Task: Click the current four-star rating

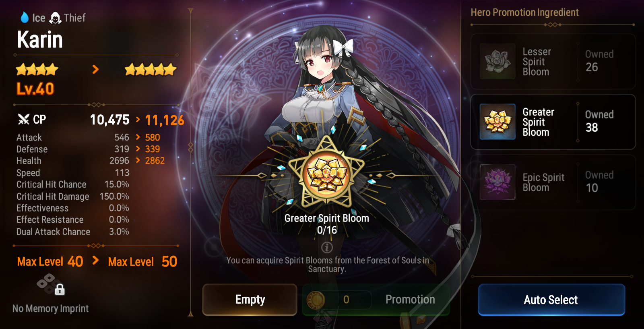Action: click(37, 70)
